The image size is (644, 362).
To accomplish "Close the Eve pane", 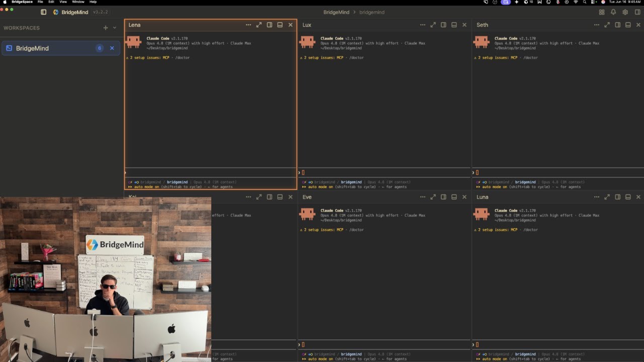I will coord(464,197).
